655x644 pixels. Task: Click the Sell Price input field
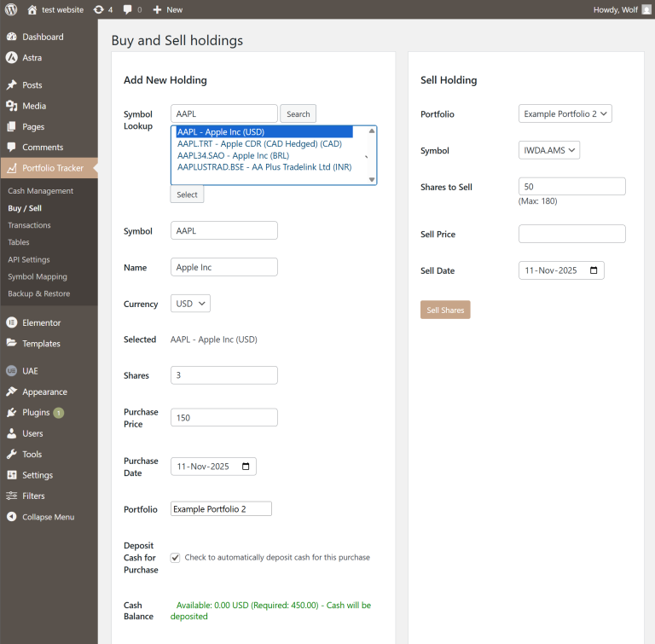click(571, 234)
